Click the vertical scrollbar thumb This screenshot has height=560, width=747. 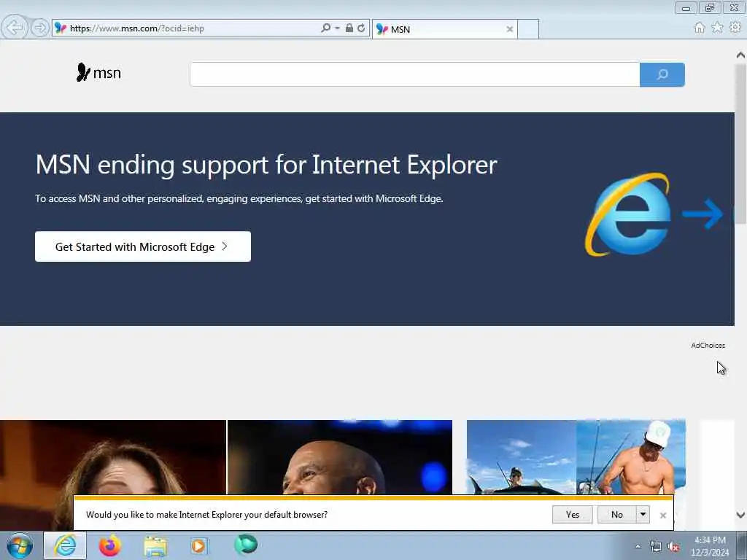click(x=740, y=143)
